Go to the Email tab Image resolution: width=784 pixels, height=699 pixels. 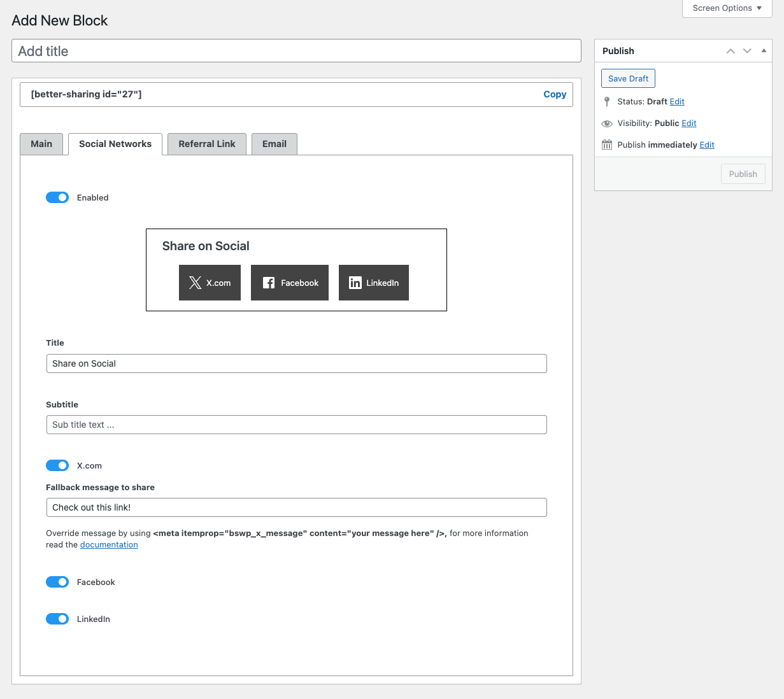274,144
